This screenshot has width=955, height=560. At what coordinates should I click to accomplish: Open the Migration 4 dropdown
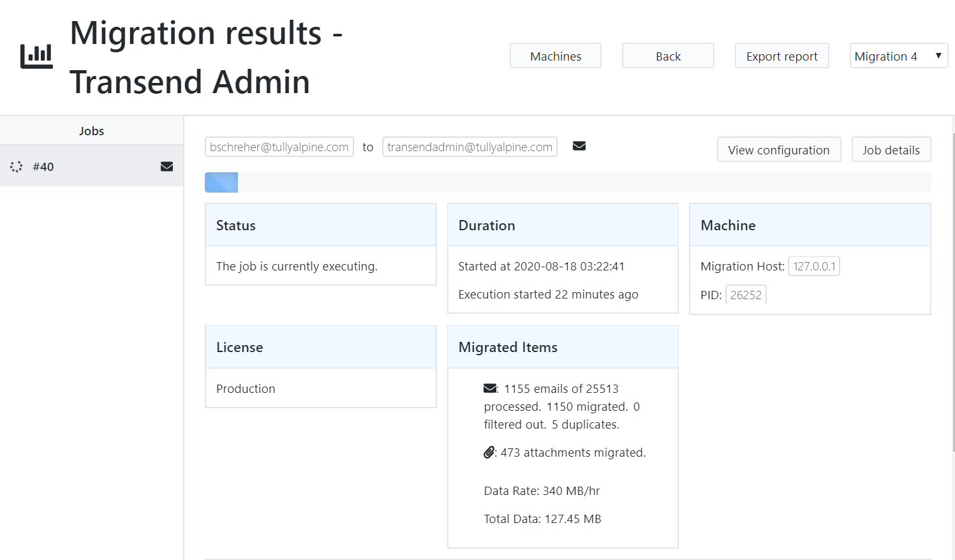coord(899,56)
